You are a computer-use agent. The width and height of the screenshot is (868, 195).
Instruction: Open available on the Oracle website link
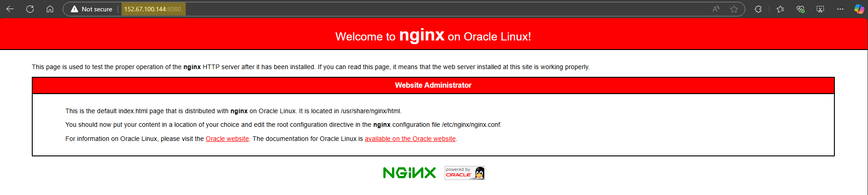410,139
